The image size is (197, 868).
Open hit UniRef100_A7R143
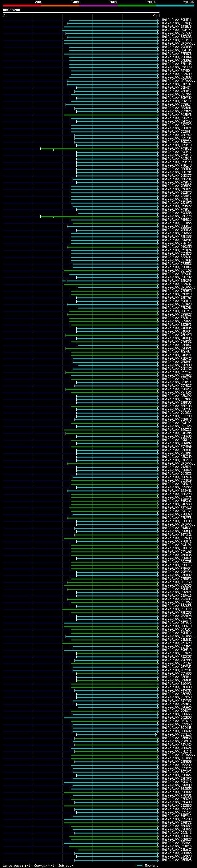coord(177,165)
